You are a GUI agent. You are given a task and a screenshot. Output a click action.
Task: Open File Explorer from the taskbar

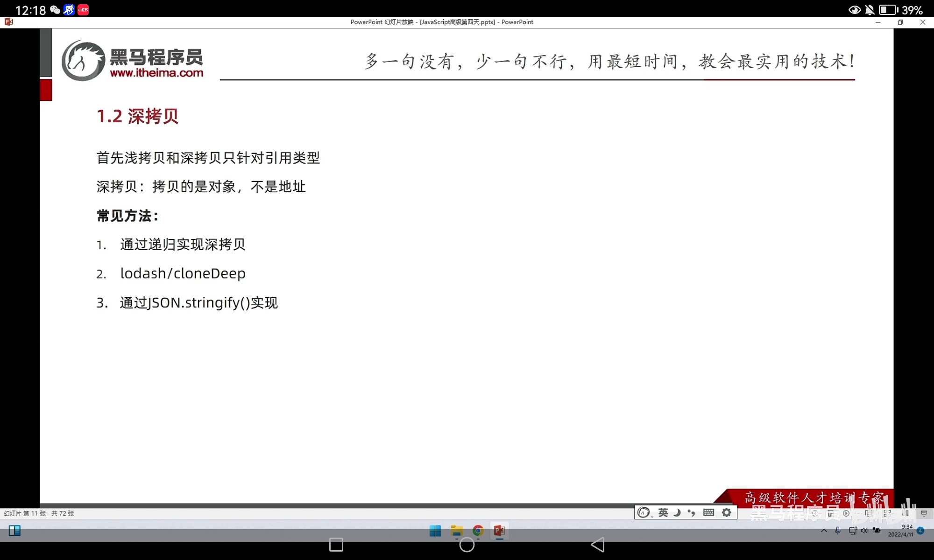456,531
